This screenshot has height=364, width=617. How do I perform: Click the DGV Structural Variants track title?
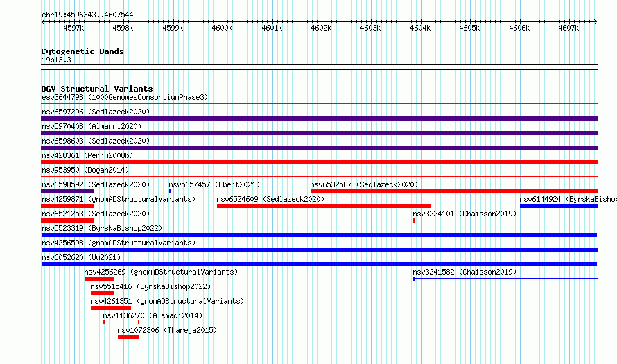point(97,89)
